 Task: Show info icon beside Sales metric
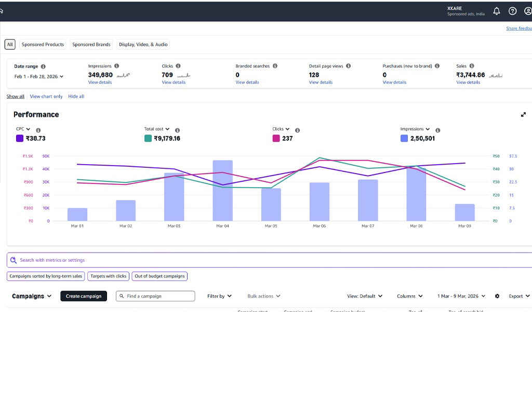click(x=472, y=66)
